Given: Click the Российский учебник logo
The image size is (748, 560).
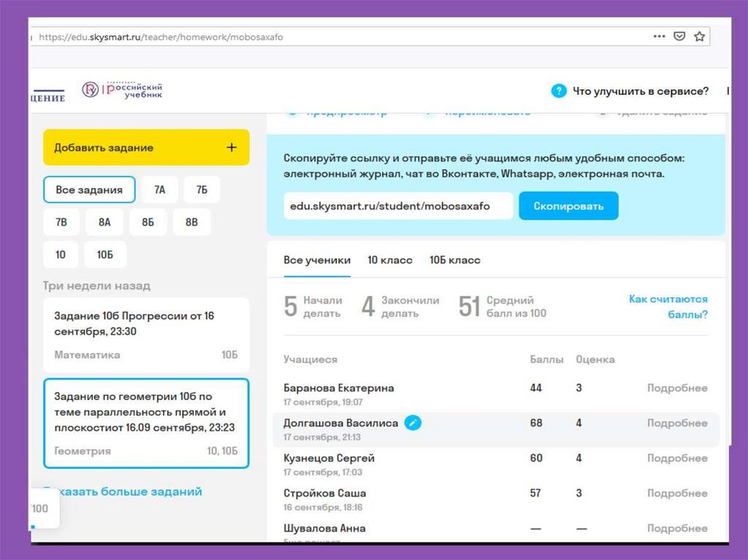Looking at the screenshot, I should coord(122,90).
